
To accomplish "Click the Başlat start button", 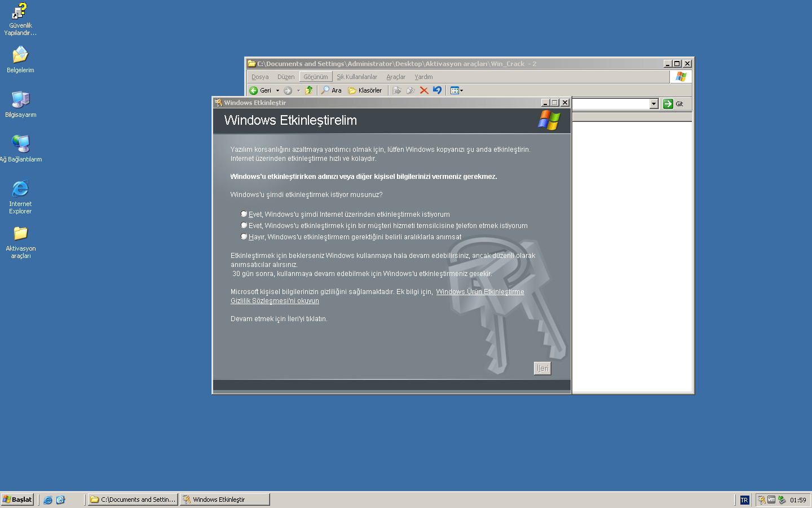I will click(x=17, y=500).
